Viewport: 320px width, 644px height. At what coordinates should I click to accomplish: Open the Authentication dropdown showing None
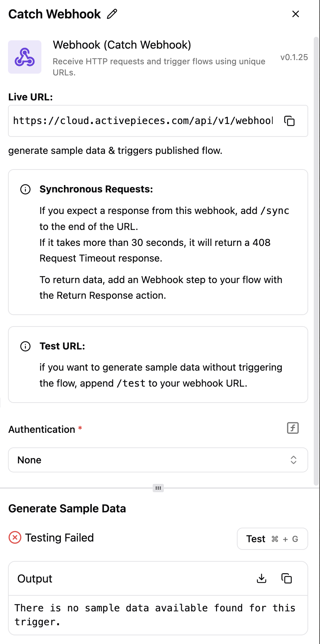153,460
